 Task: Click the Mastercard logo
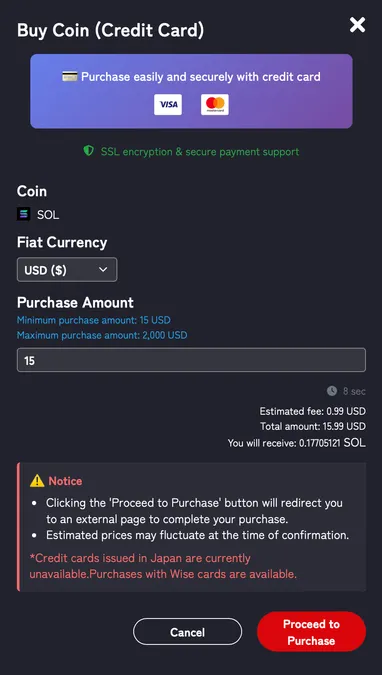215,105
